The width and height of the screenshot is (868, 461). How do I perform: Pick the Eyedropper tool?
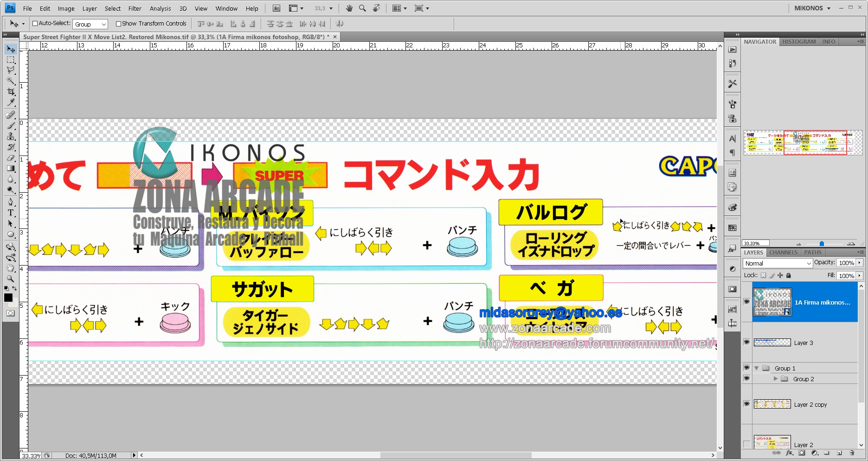click(x=11, y=103)
